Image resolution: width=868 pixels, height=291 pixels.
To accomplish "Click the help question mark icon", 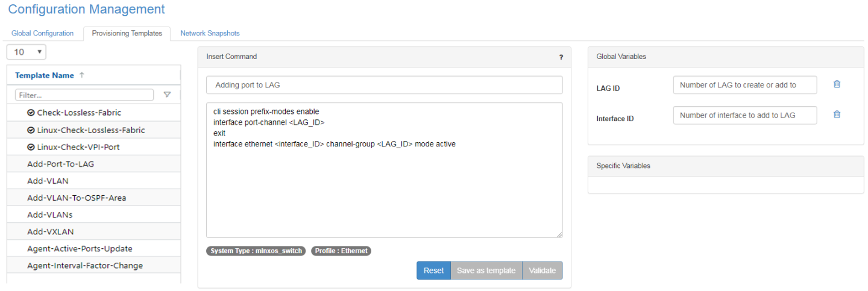I will tap(561, 57).
